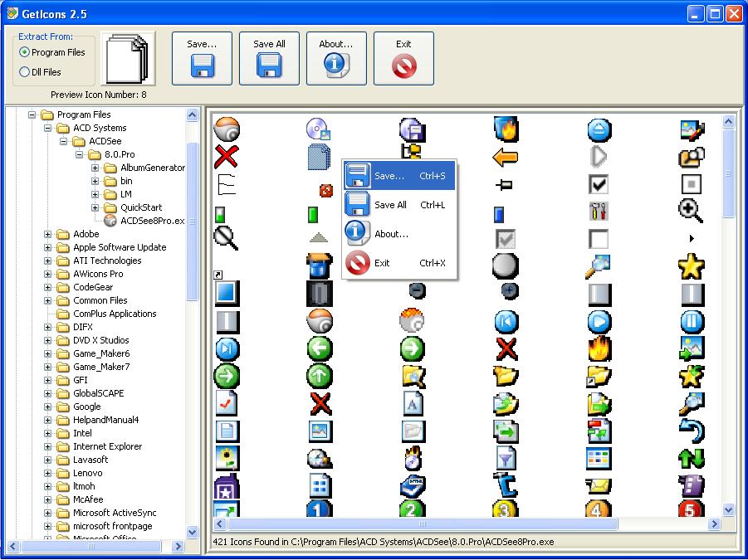Select the Game_Maker7 folder

coord(101,367)
